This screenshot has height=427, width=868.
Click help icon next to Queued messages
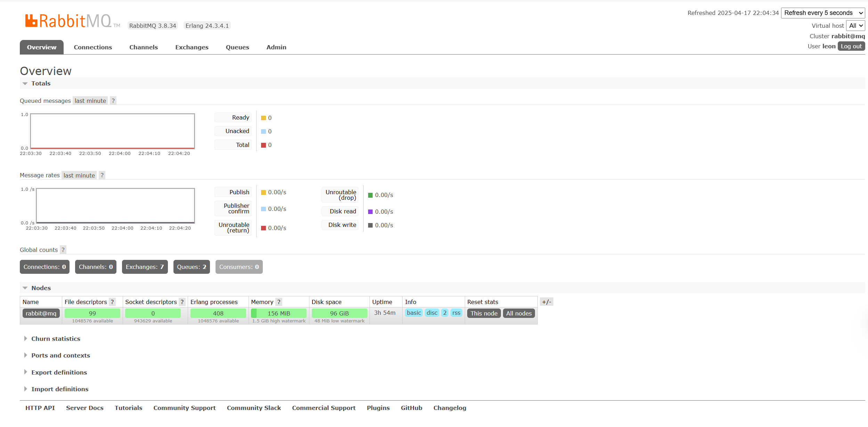113,101
